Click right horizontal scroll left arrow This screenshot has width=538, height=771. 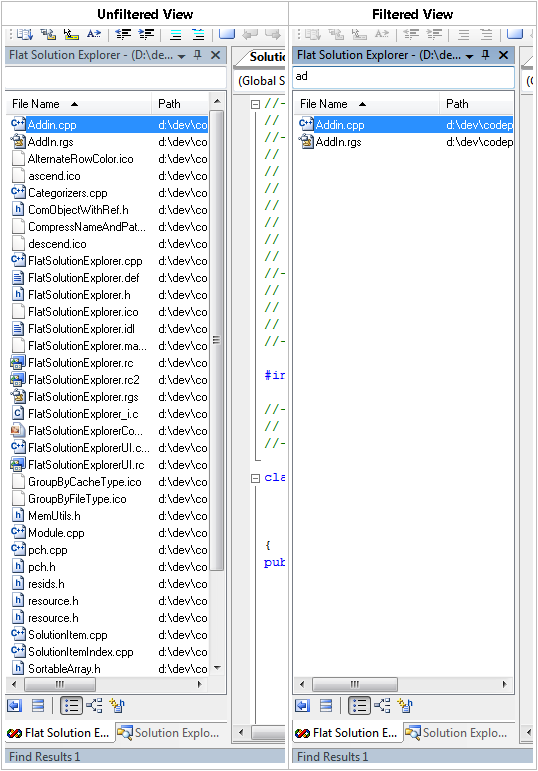[302, 684]
